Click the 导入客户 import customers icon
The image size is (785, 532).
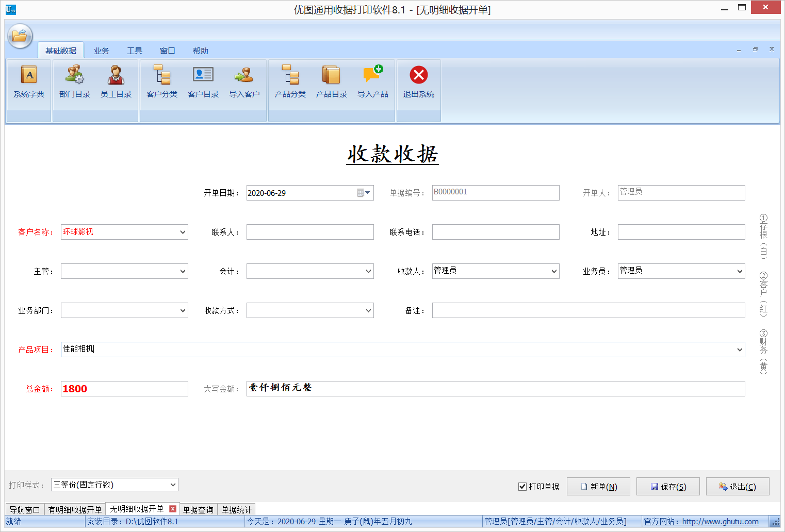(x=244, y=82)
